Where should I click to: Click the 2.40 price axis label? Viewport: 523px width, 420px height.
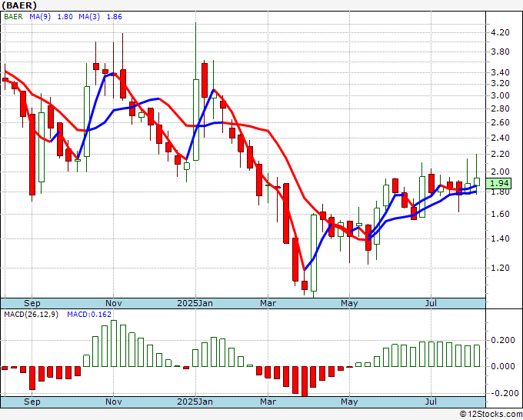coord(500,138)
